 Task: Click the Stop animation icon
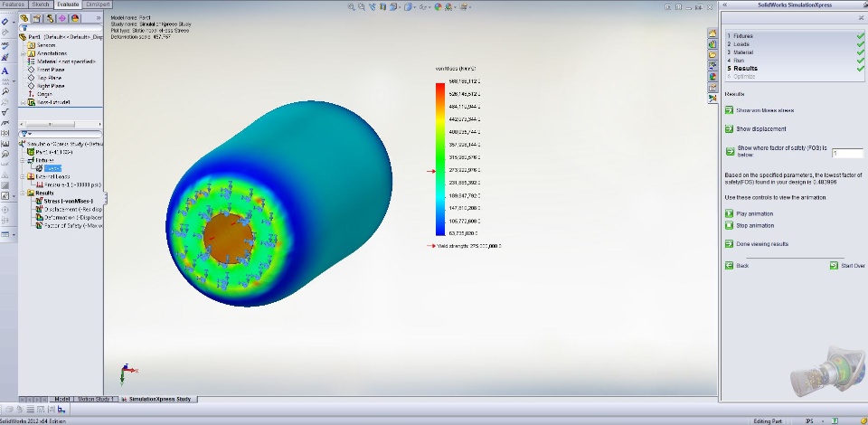point(729,226)
